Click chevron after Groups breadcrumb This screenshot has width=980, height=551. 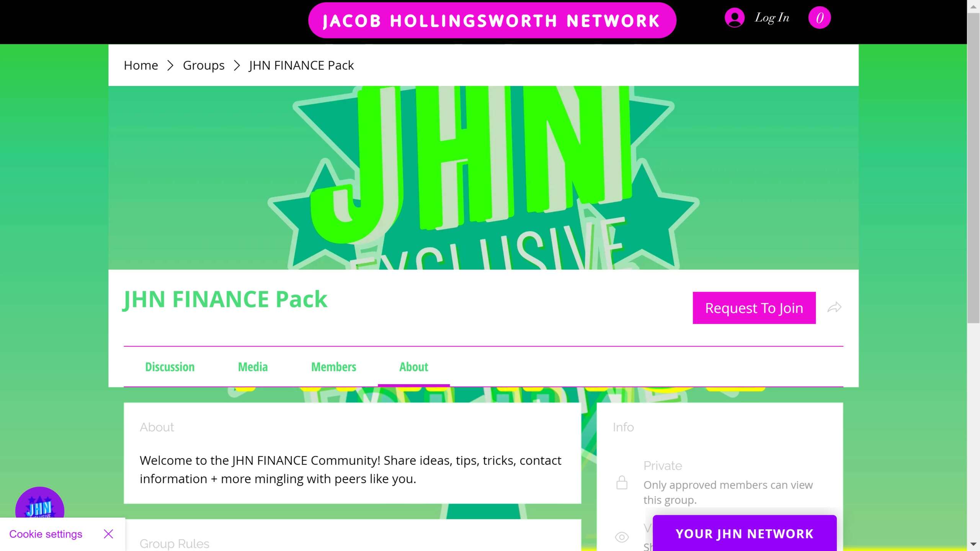(x=237, y=65)
